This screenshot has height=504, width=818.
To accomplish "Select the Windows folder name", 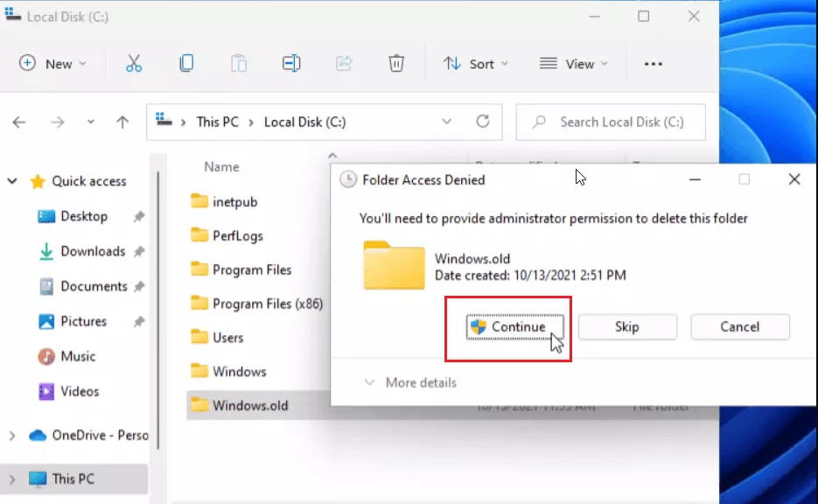I will point(240,372).
